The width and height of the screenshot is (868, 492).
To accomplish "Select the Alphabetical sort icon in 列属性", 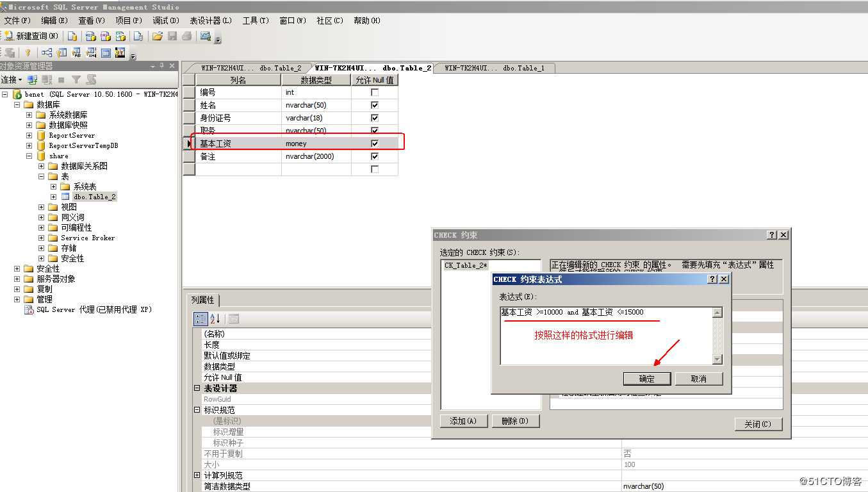I will pyautogui.click(x=215, y=318).
